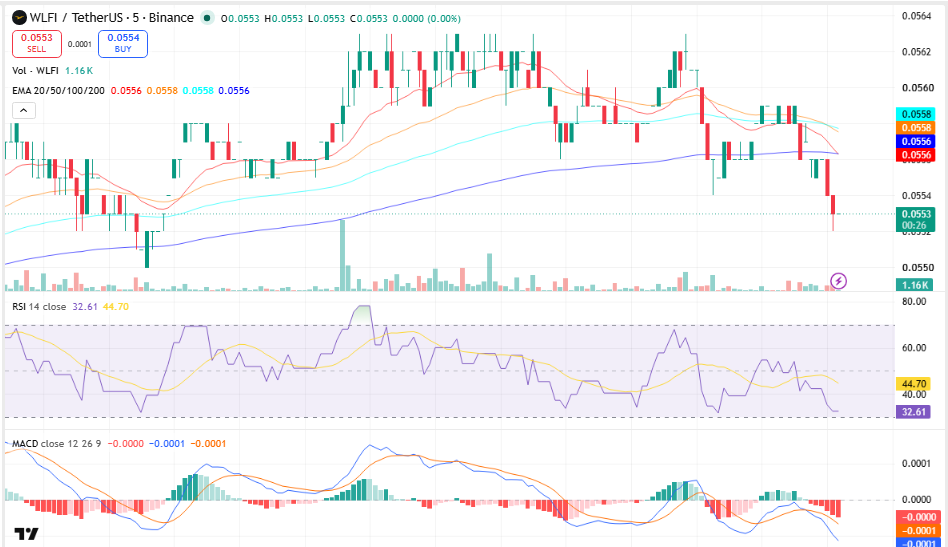948x547 pixels.
Task: Click the green market status dot
Action: tap(207, 18)
